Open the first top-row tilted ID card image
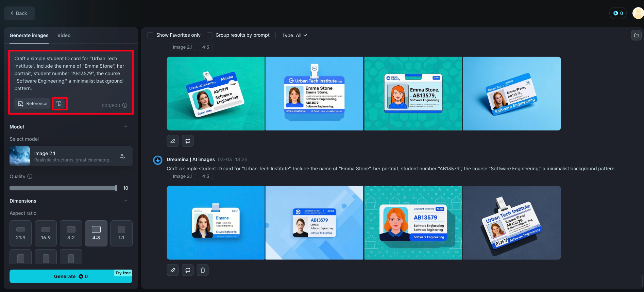 tap(216, 93)
